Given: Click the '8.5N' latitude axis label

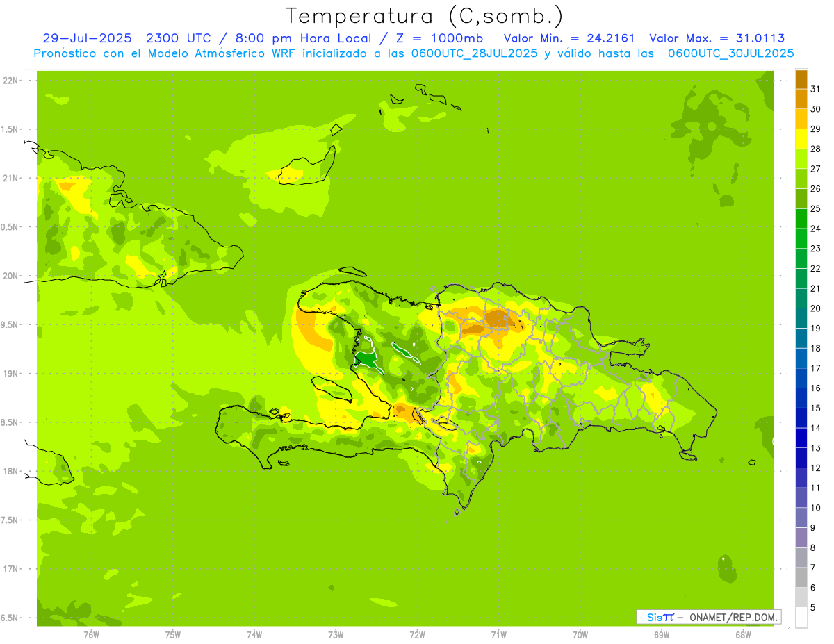Looking at the screenshot, I should pos(10,422).
